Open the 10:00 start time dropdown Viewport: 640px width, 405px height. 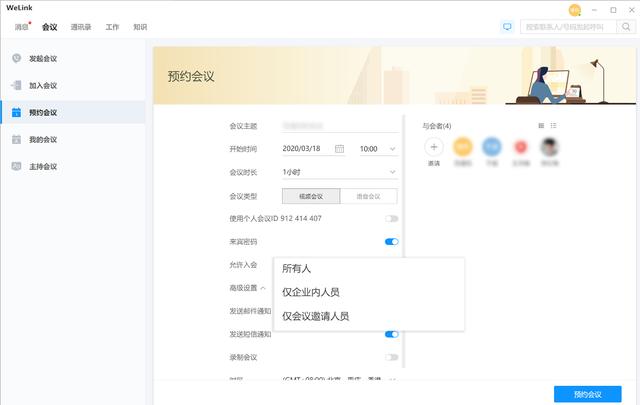pos(378,149)
